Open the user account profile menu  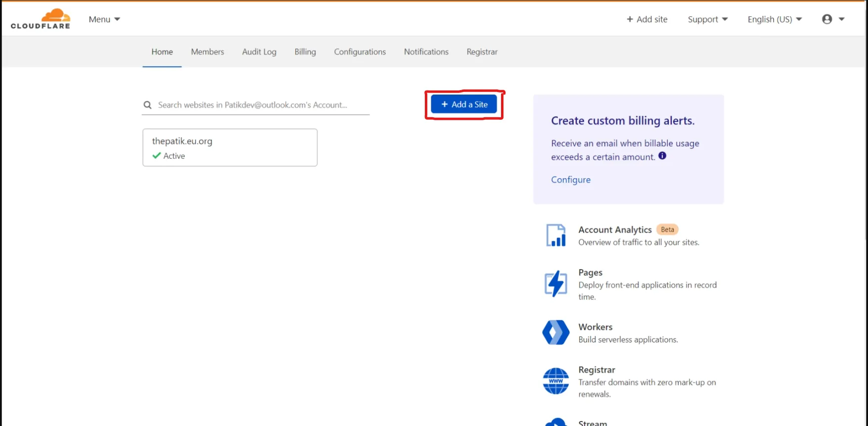click(x=833, y=19)
